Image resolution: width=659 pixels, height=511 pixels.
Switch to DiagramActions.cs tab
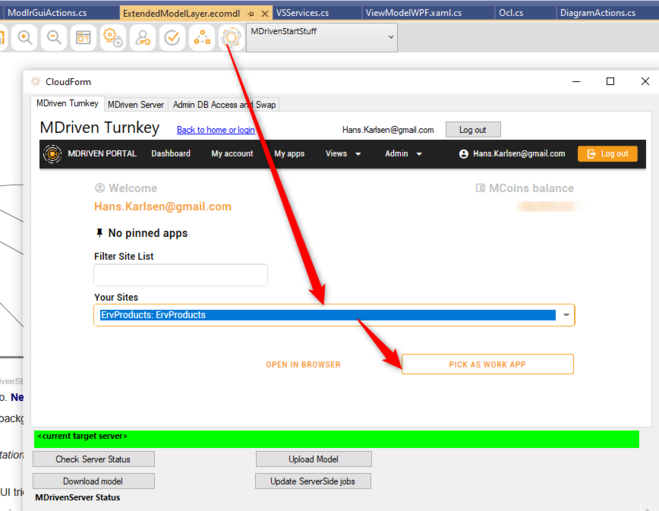[x=598, y=13]
